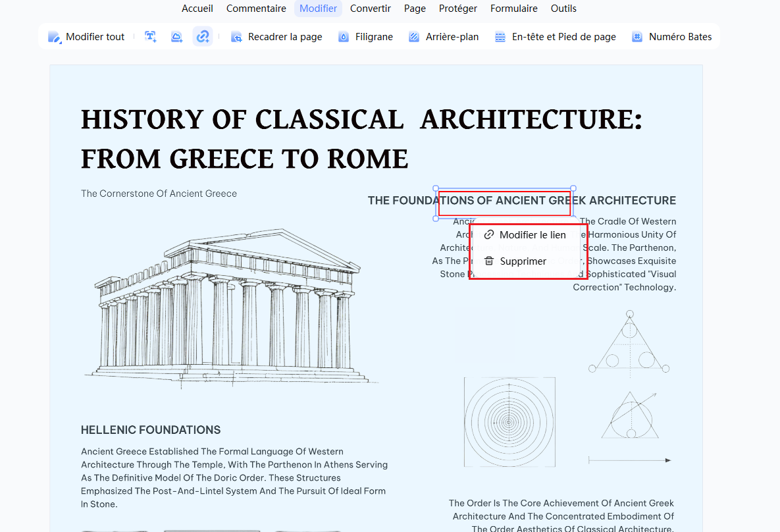
Task: Open the Convertir tab
Action: [371, 9]
